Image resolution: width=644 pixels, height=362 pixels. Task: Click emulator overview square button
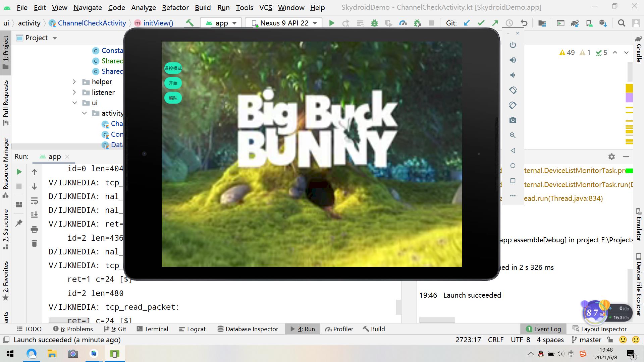tap(513, 181)
